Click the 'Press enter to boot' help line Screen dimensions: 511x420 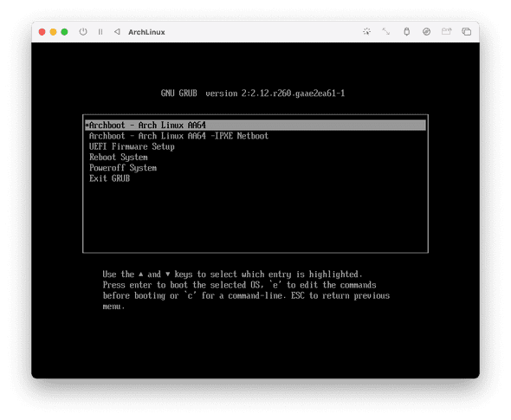[239, 285]
